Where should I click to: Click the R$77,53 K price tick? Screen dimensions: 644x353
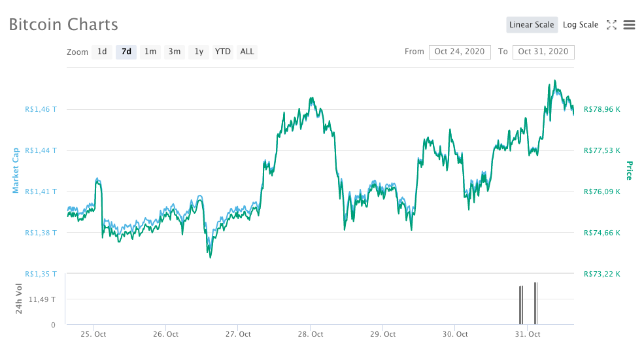click(602, 150)
